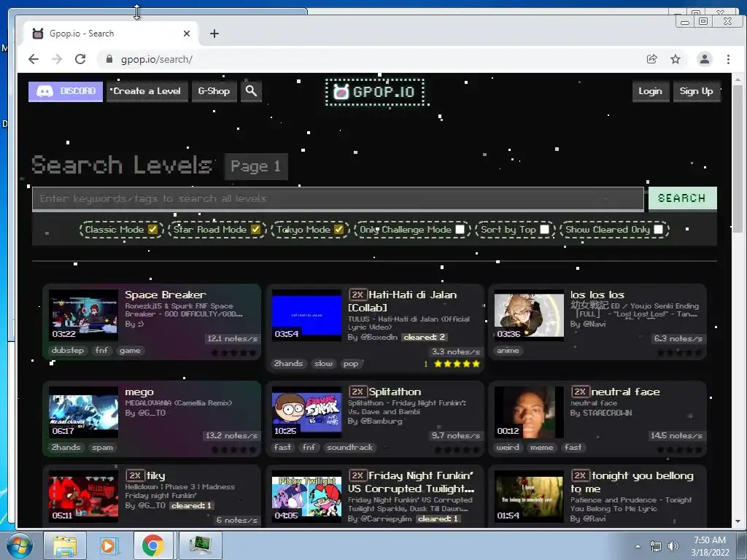View site security lock icon
747x560 pixels.
point(109,59)
